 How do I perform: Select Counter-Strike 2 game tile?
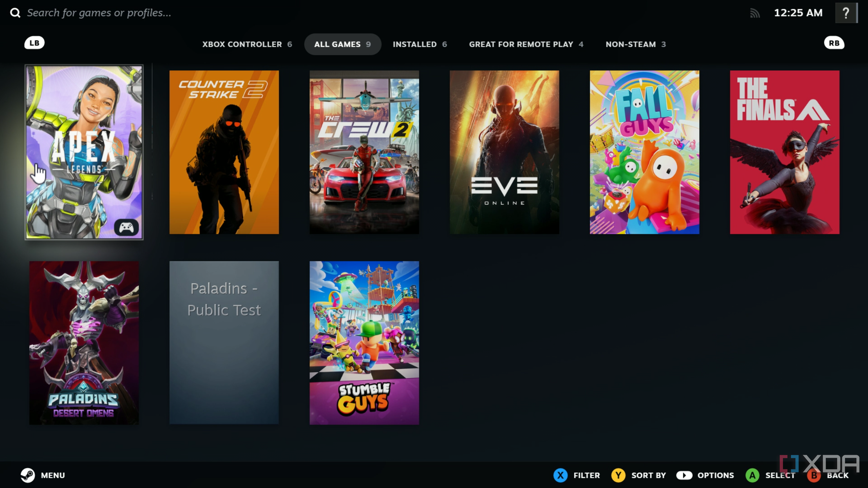point(224,152)
